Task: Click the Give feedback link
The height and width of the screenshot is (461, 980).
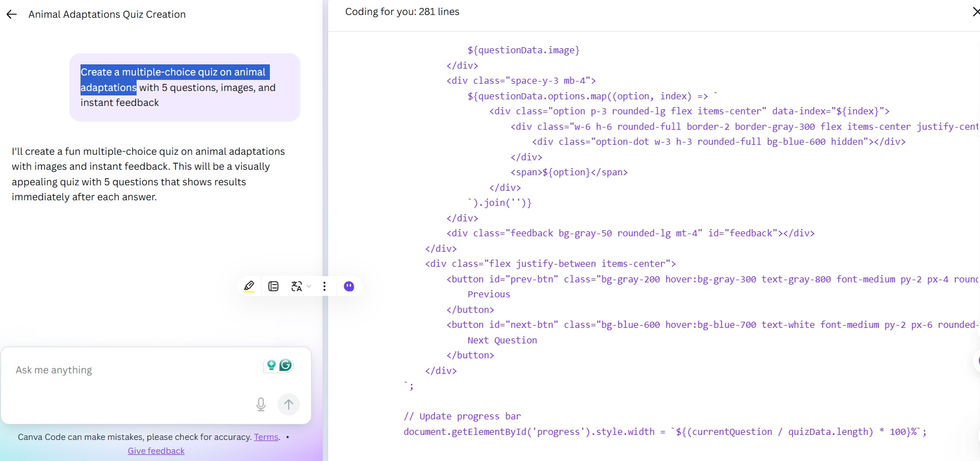Action: [156, 451]
